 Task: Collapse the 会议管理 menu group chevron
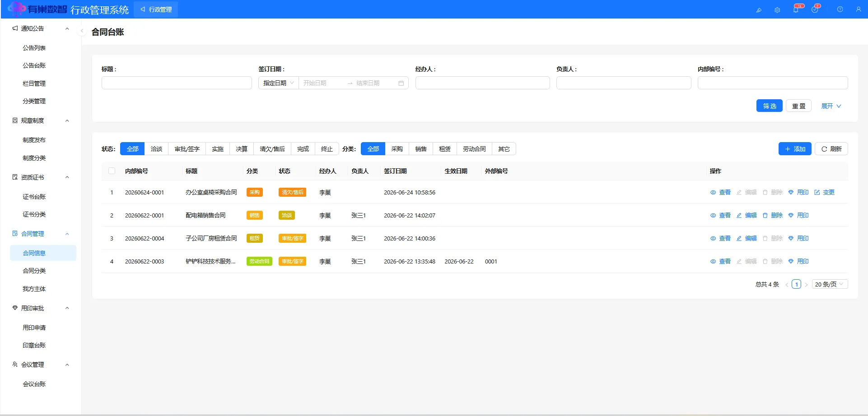click(67, 365)
